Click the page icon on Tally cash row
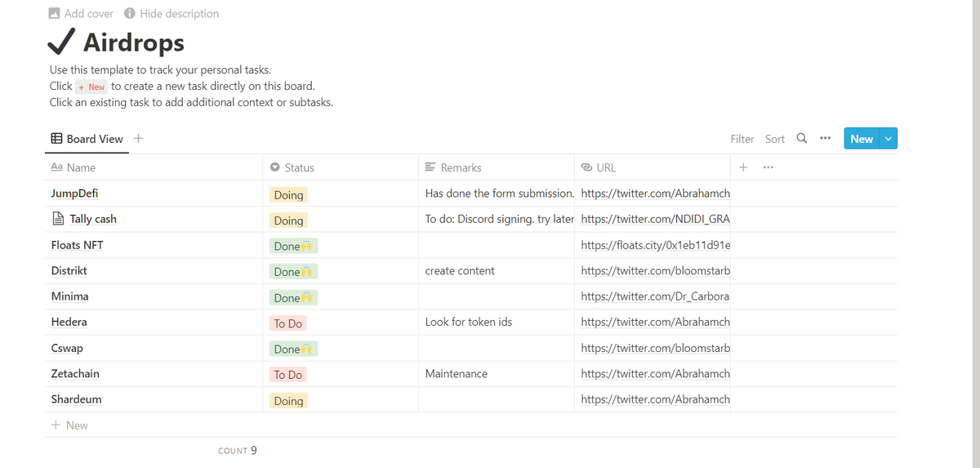The image size is (980, 468). (x=58, y=219)
